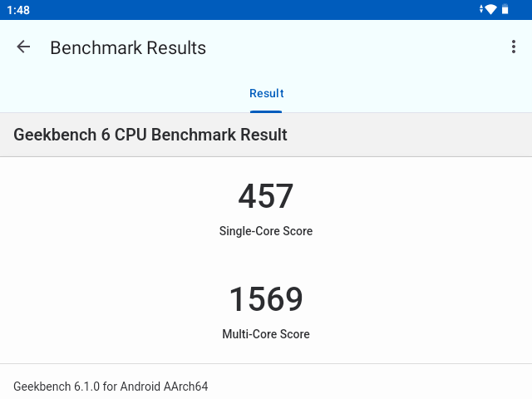
Task: Select the 1569 multi-core score value
Action: (x=266, y=299)
